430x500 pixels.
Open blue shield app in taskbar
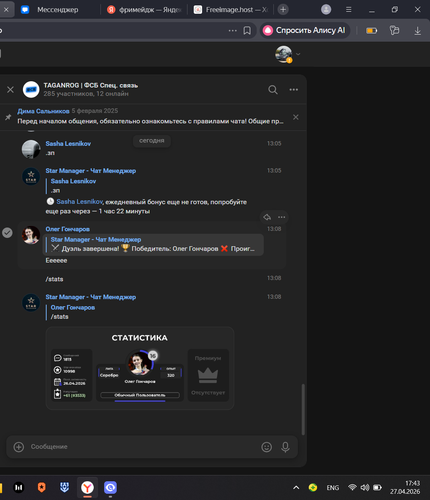pyautogui.click(x=64, y=488)
